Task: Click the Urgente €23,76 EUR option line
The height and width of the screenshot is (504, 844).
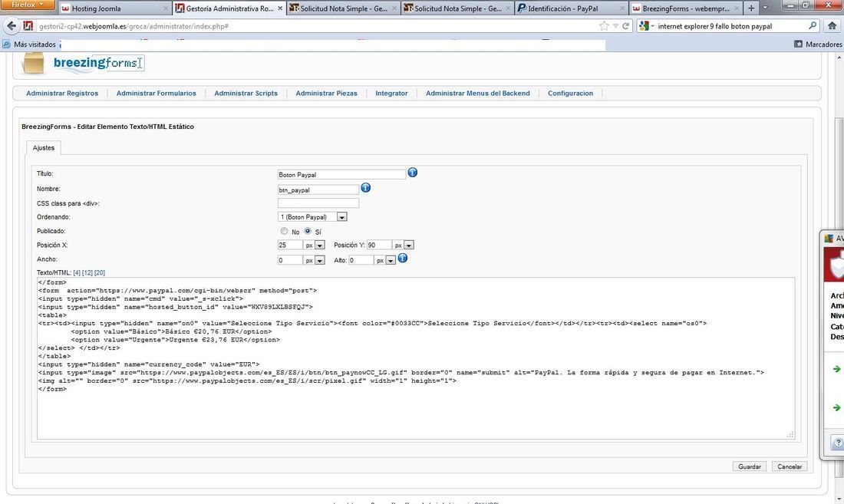Action: tap(176, 339)
